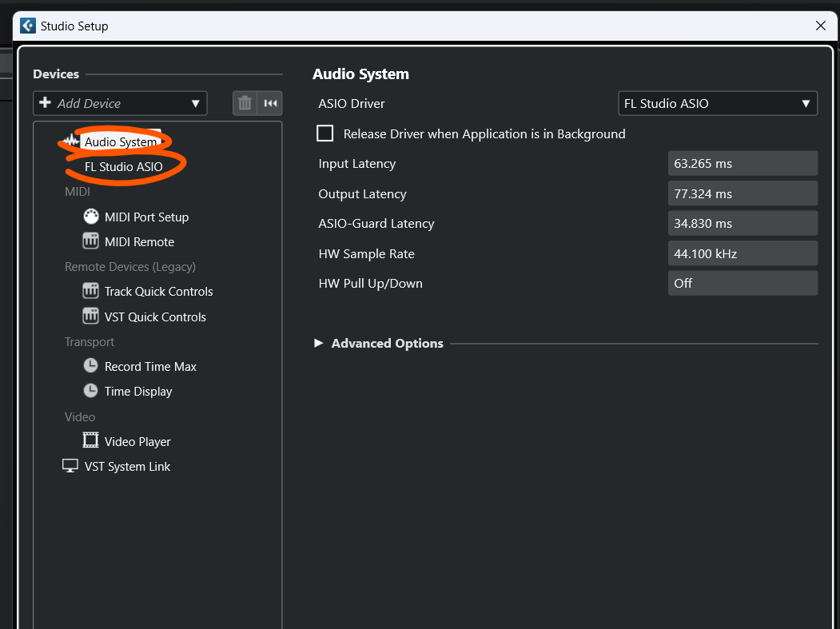
Task: Select MIDI Port Setup device entry
Action: (x=147, y=217)
